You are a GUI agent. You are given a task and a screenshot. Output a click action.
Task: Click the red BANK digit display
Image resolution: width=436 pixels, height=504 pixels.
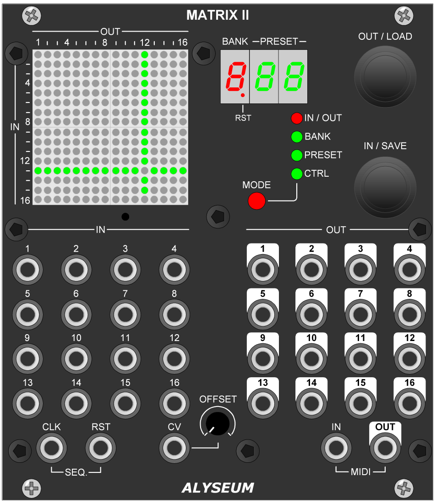[x=235, y=77]
